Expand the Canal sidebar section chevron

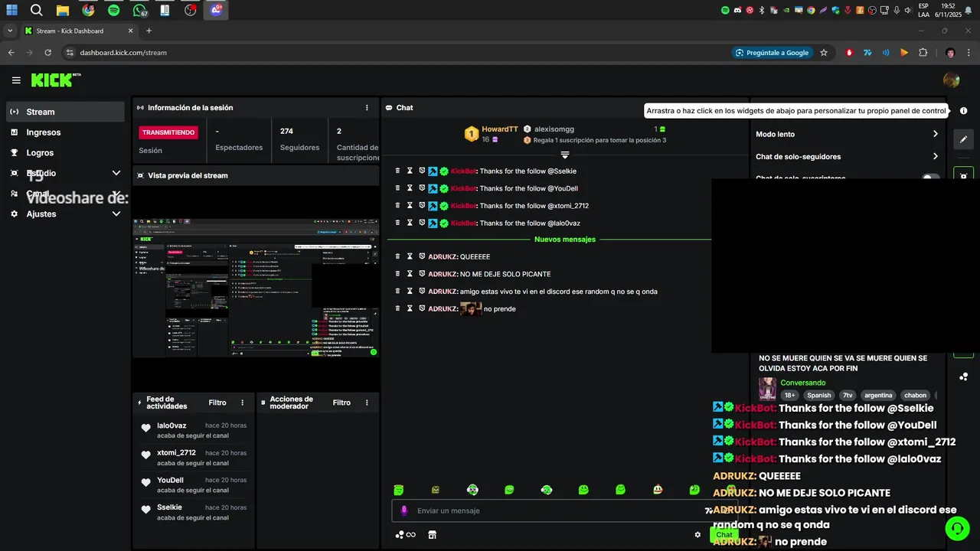point(116,194)
